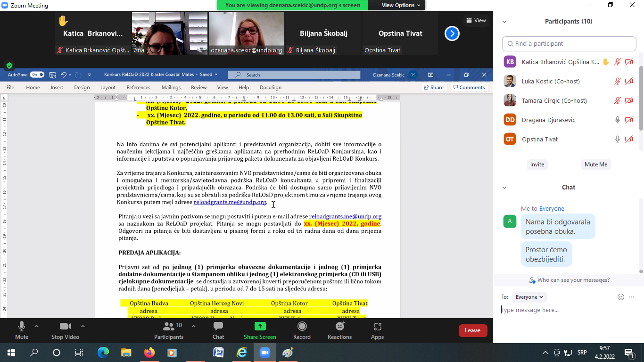
Task: Click the emoji smiley in chat
Action: coord(621,297)
